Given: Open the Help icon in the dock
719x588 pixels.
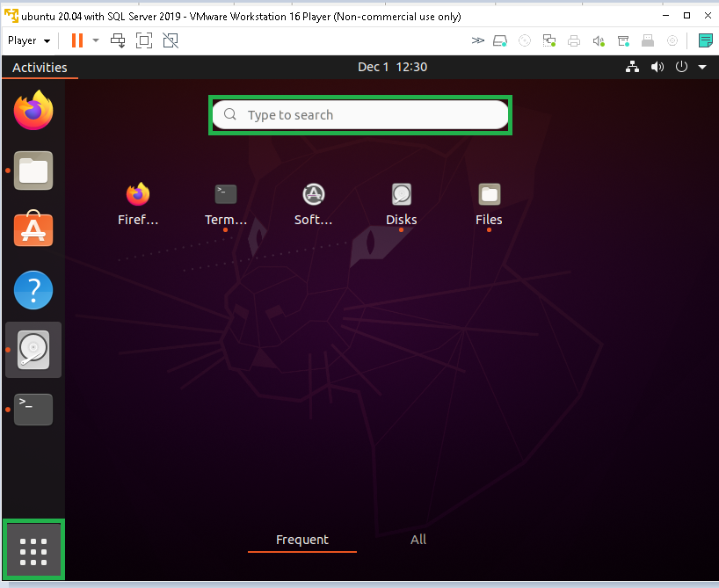Looking at the screenshot, I should [33, 290].
